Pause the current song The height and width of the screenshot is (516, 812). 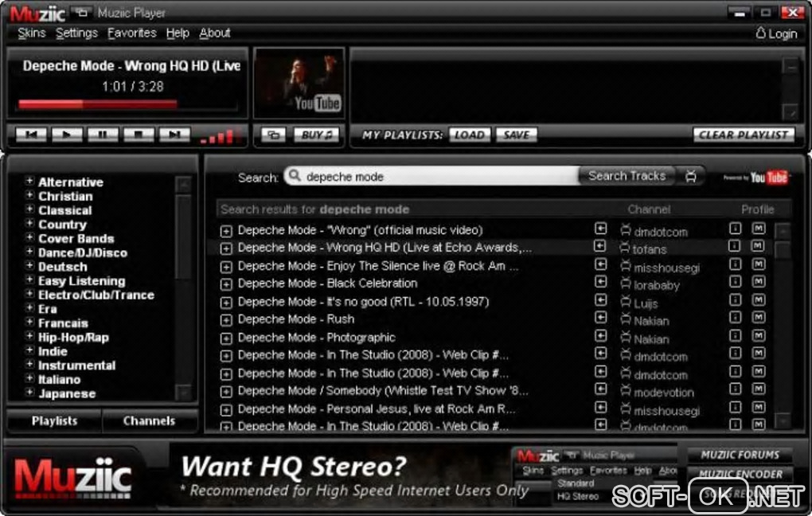[103, 135]
